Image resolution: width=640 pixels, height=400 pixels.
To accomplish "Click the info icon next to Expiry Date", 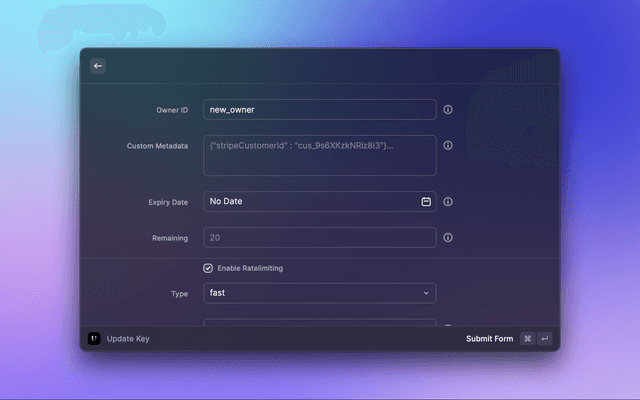I will (x=448, y=202).
